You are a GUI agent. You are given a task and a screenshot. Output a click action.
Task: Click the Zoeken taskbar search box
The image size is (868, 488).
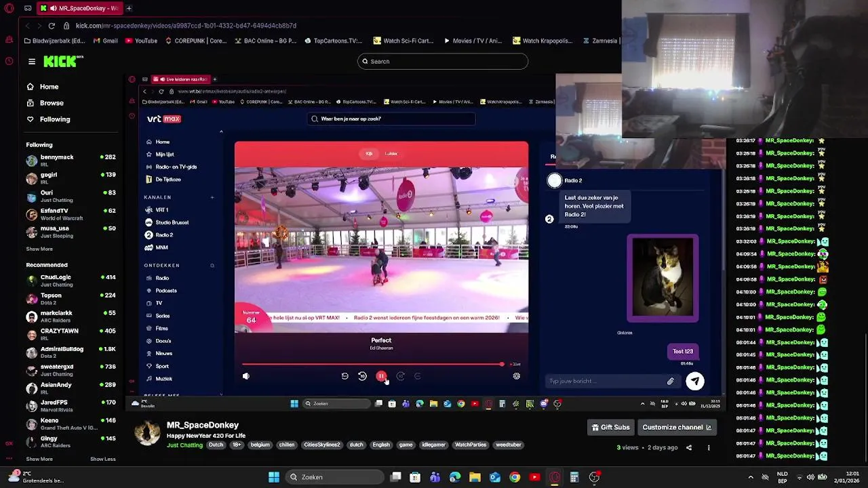click(x=336, y=477)
